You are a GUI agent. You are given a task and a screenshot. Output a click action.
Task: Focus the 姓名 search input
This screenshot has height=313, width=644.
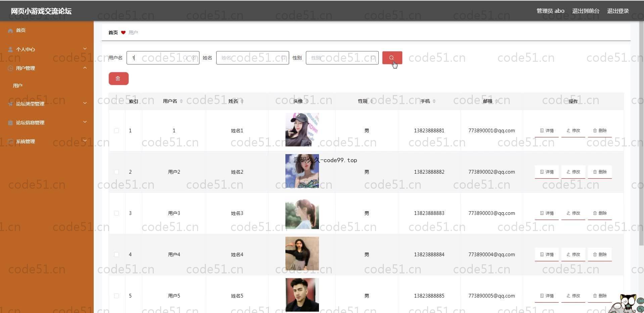tap(252, 58)
